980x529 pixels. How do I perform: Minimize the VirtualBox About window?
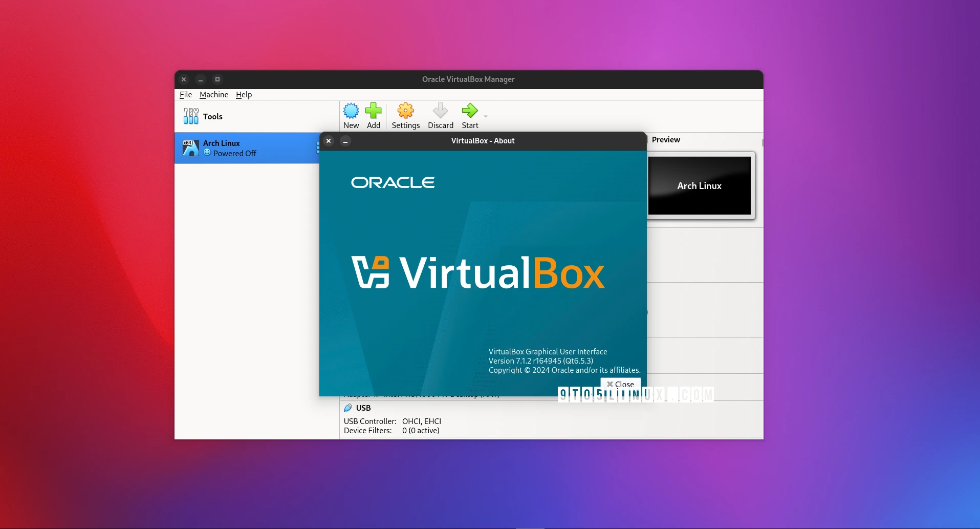[x=346, y=141]
